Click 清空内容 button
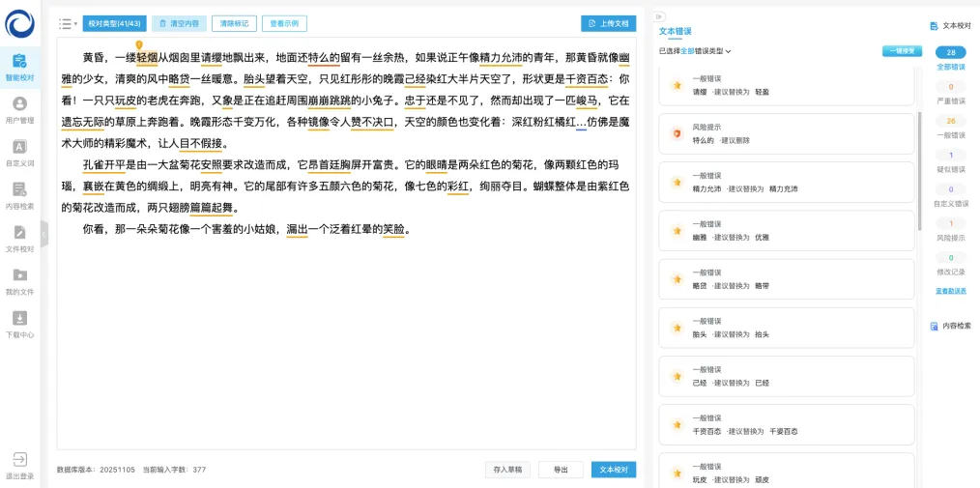Image resolution: width=980 pixels, height=488 pixels. pos(179,24)
